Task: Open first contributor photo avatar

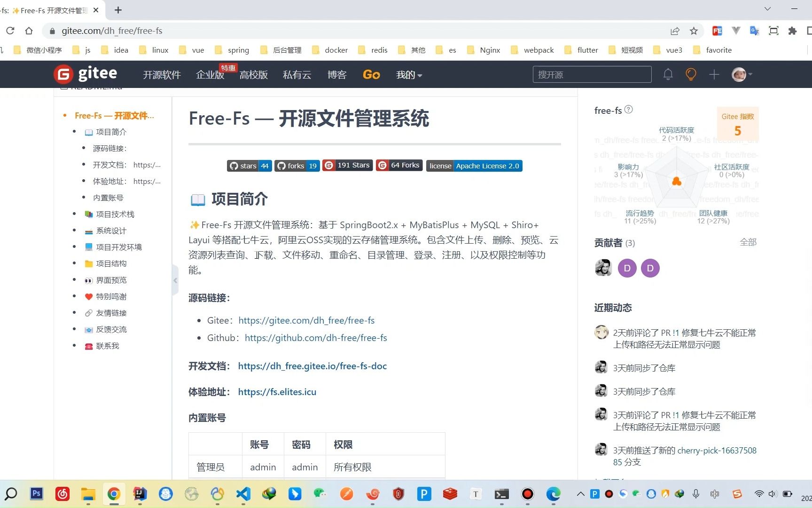Action: (603, 268)
